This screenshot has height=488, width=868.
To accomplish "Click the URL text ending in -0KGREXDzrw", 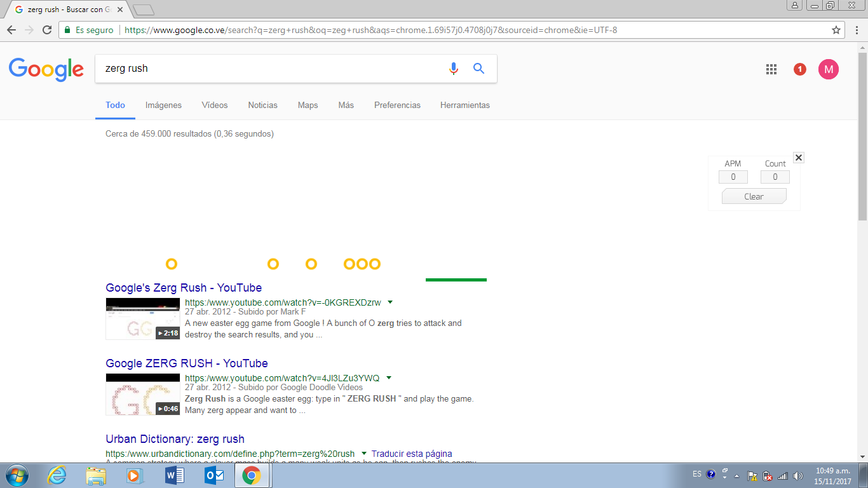I will pos(283,302).
